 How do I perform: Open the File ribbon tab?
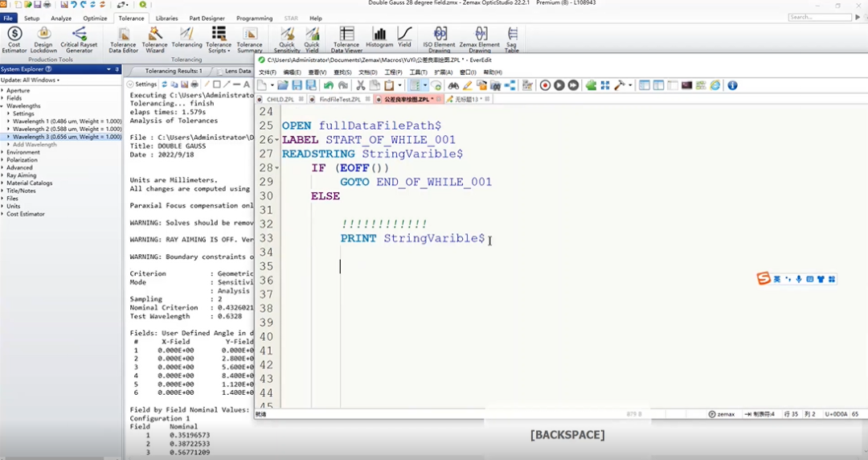tap(8, 18)
